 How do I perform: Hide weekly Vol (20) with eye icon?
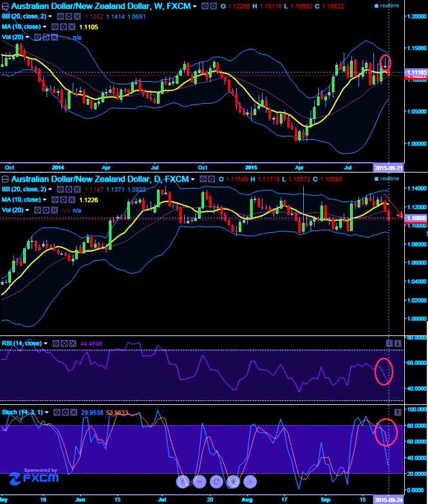coord(37,37)
